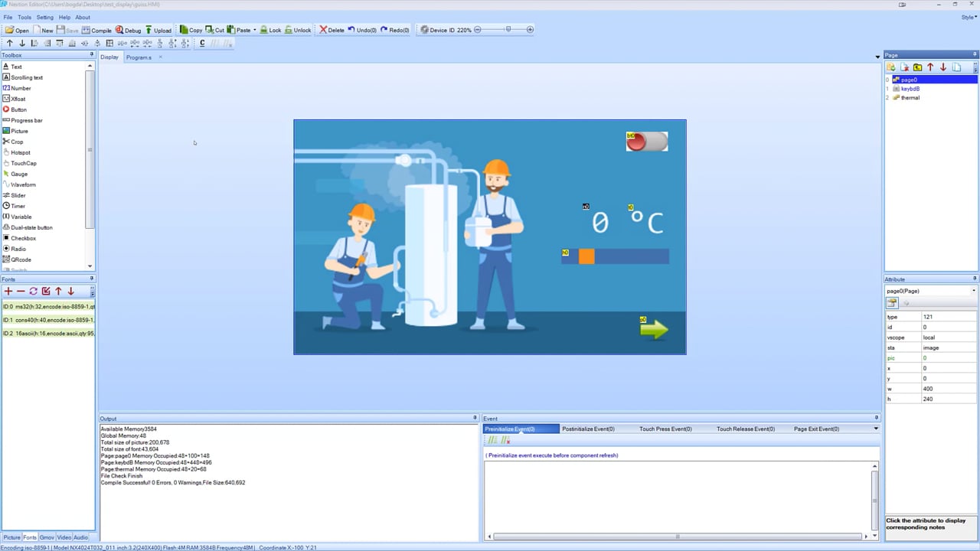This screenshot has height=551, width=980.
Task: Delete the selected component
Action: tap(332, 30)
